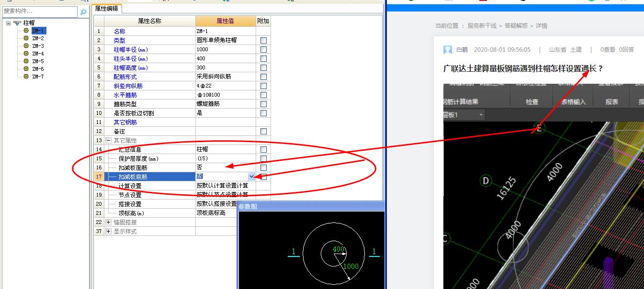Screen dimensions: 644x289
Task: Click the ZM-7 component icon
Action: pyautogui.click(x=26, y=76)
